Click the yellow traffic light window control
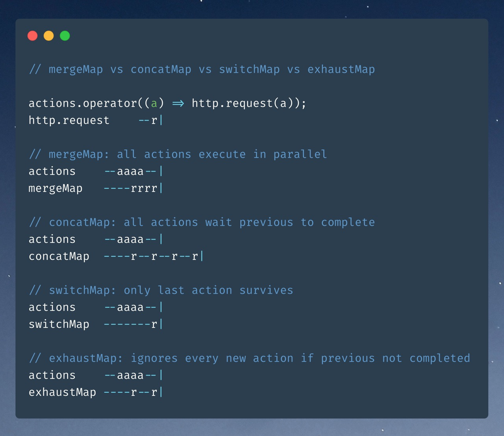 pyautogui.click(x=48, y=35)
